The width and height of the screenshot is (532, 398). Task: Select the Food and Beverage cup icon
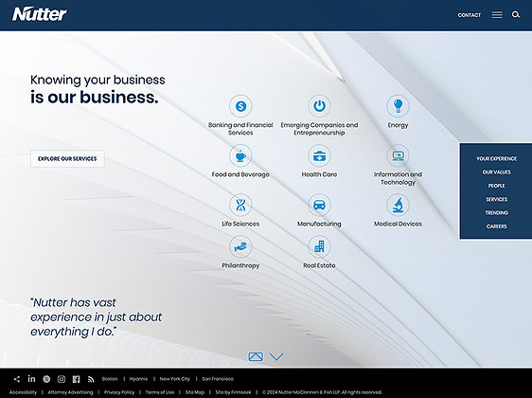(240, 155)
